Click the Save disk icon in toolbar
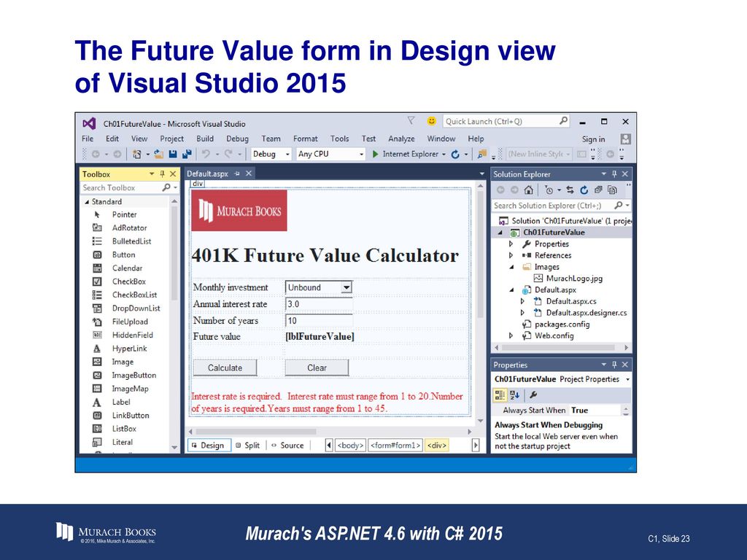Image resolution: width=747 pixels, height=560 pixels. click(173, 154)
